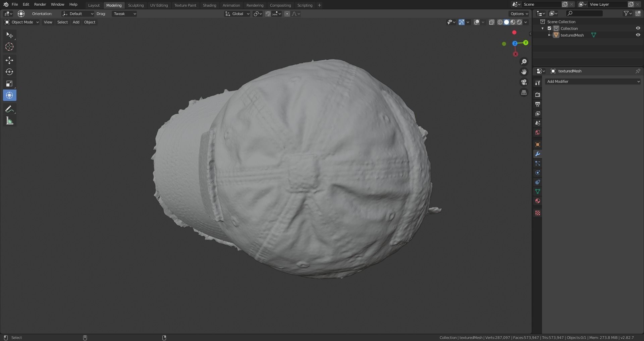Select the Annotate tool
Screen dimensions: 644x341
9,109
